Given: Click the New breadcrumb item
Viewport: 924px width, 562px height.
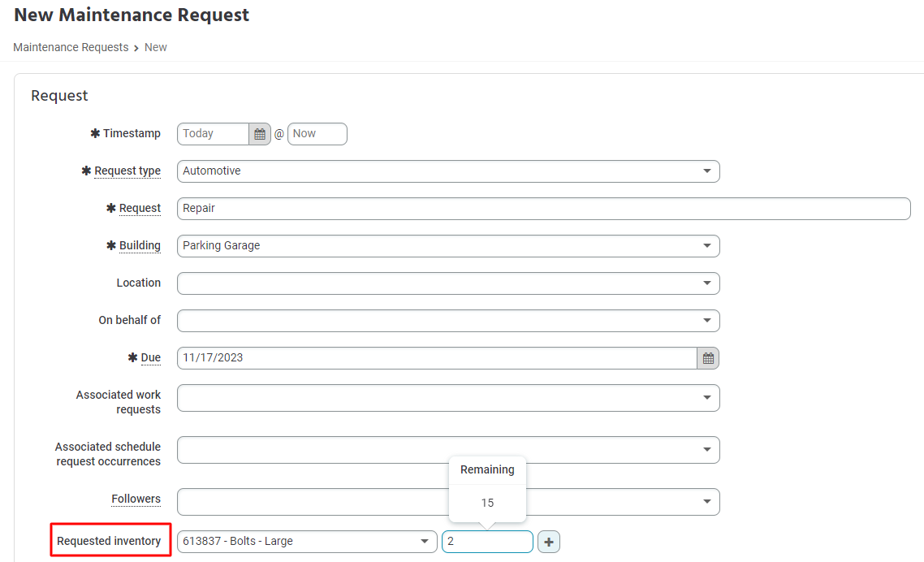Looking at the screenshot, I should coord(156,47).
